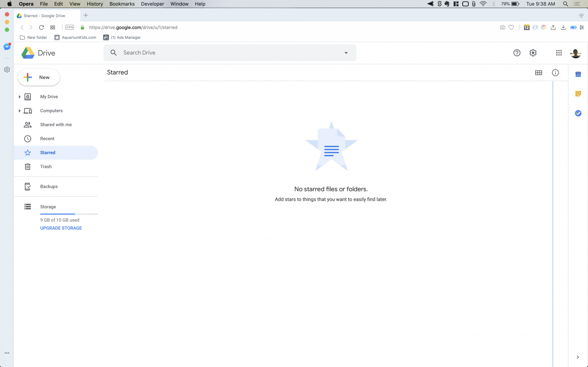Open the Bookmarks menu
588x367 pixels.
click(x=122, y=4)
